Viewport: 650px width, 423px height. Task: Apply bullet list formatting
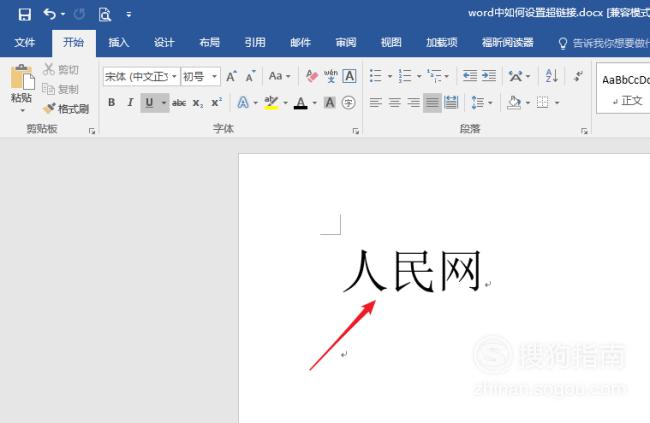(376, 76)
